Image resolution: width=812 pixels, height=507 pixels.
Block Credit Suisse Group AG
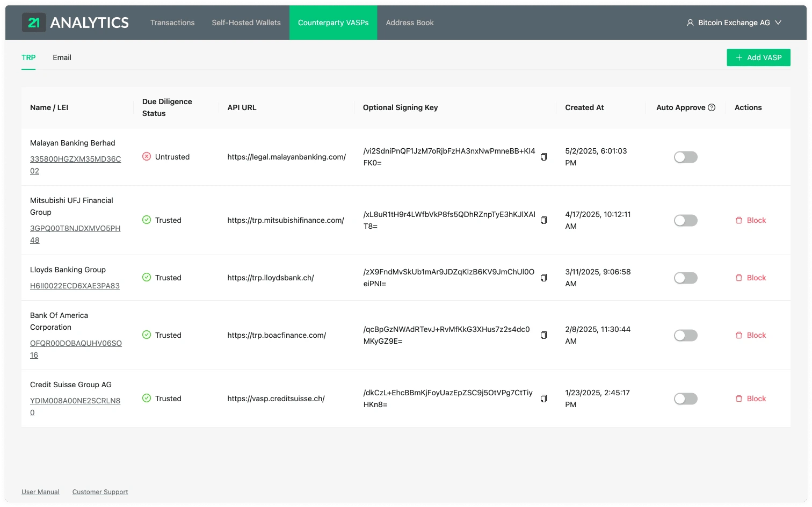click(x=751, y=399)
